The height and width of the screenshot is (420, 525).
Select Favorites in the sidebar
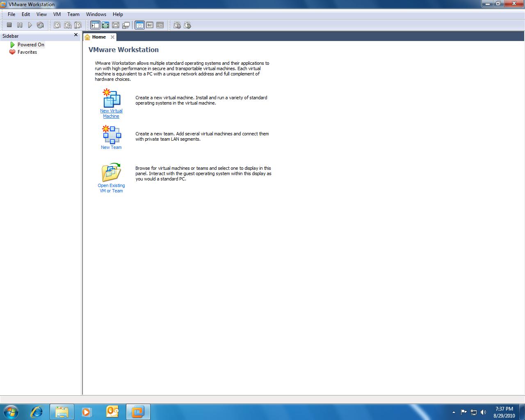tap(27, 52)
